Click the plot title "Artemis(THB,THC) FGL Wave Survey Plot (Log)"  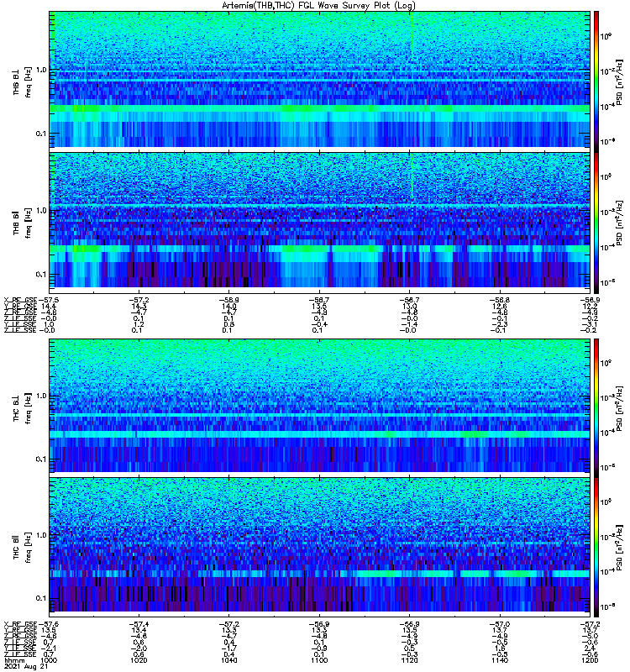[318, 6]
